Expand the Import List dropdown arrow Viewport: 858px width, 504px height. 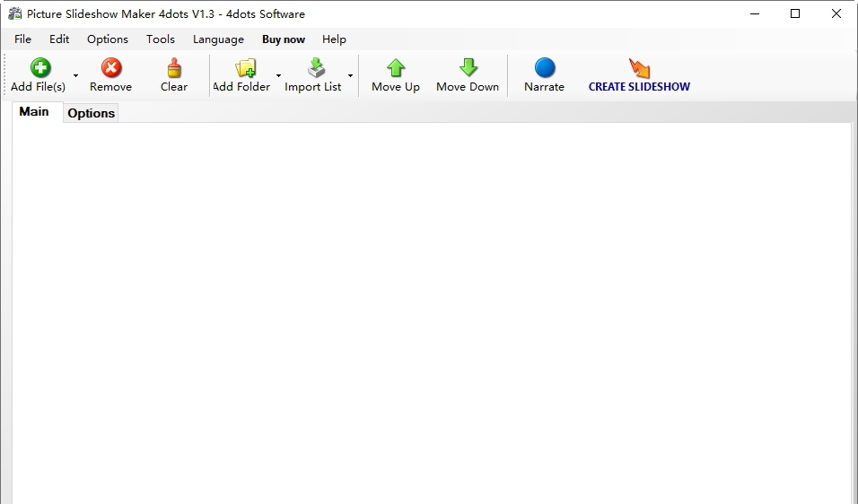click(350, 75)
